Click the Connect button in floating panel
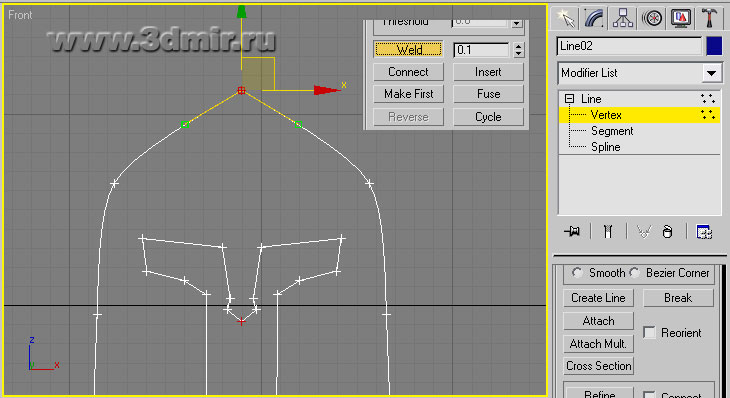This screenshot has width=730, height=398. [408, 72]
